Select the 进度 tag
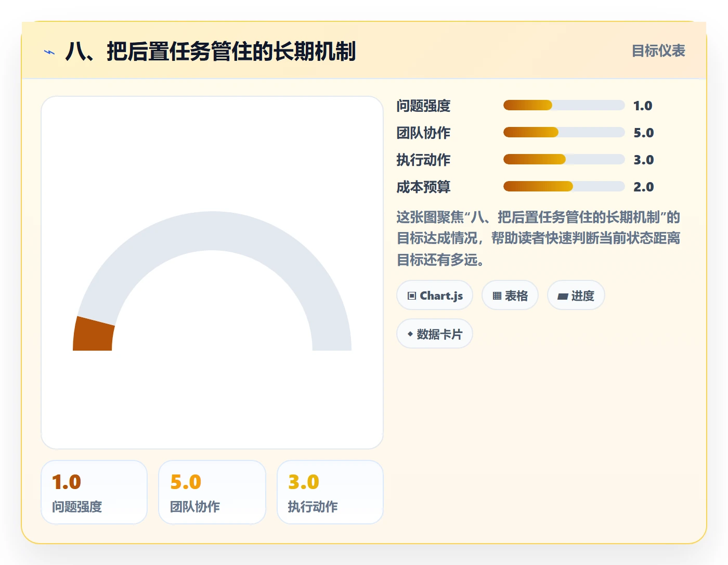Image resolution: width=728 pixels, height=565 pixels. [x=576, y=296]
